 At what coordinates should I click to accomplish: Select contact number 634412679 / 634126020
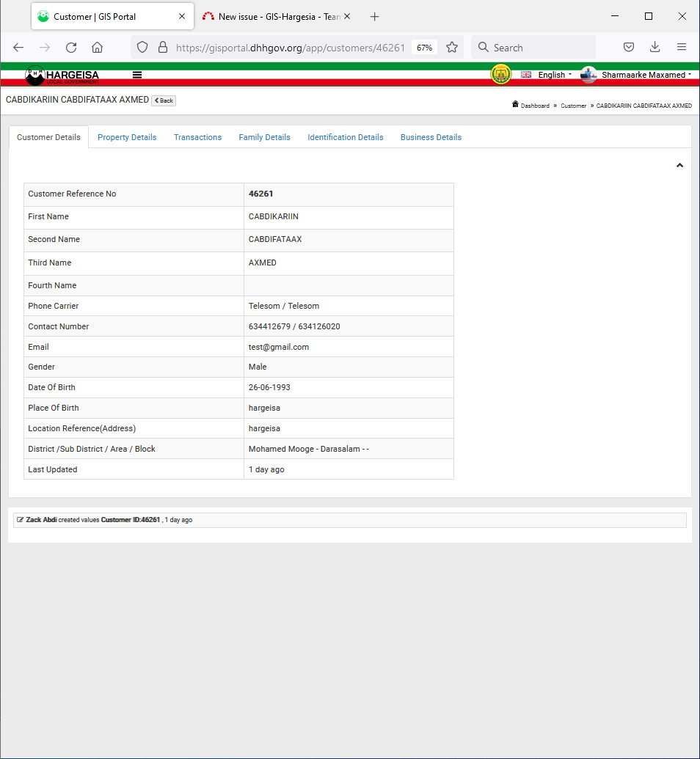[x=294, y=327]
